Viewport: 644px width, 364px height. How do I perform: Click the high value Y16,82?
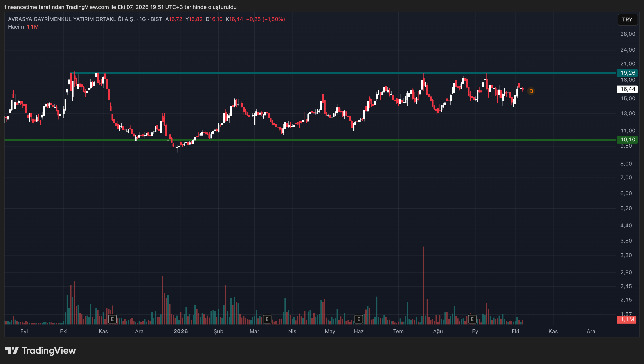[x=194, y=19]
